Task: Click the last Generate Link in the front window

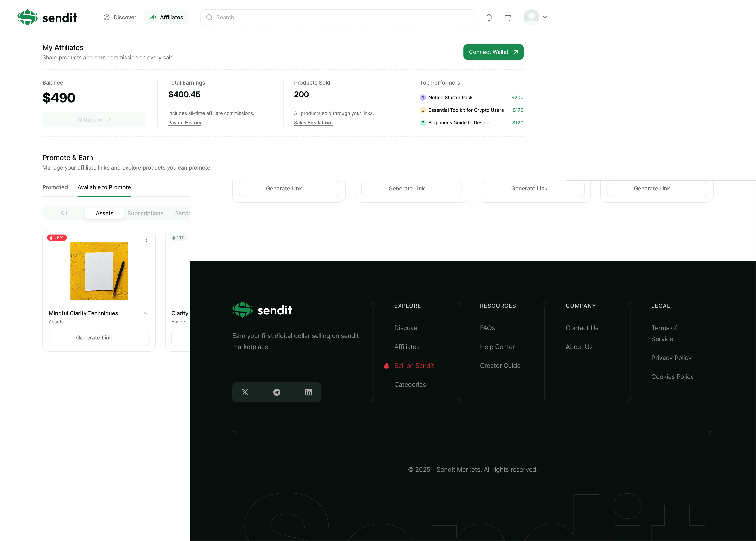Action: pos(657,189)
